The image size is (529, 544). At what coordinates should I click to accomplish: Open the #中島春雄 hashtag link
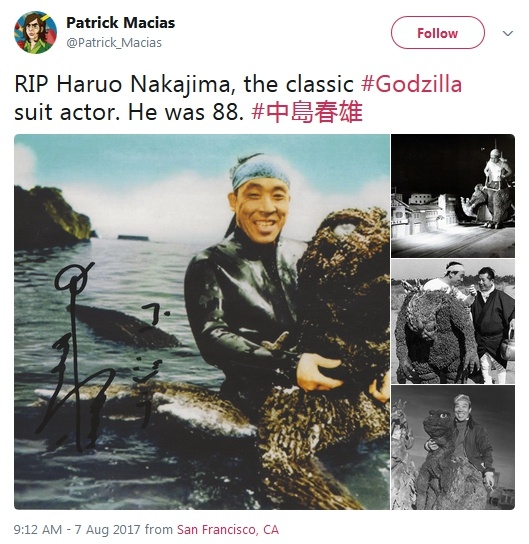[307, 112]
